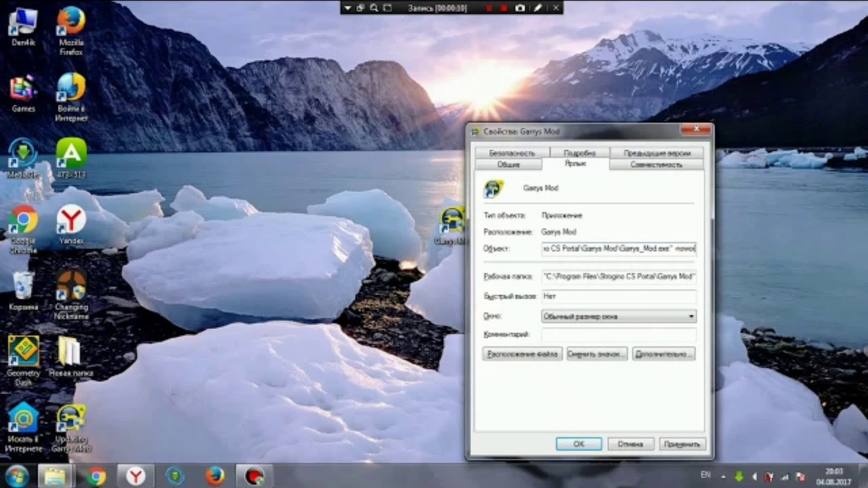Open Yandex Browser from the taskbar
Viewport: 868px width, 488px height.
click(x=136, y=476)
